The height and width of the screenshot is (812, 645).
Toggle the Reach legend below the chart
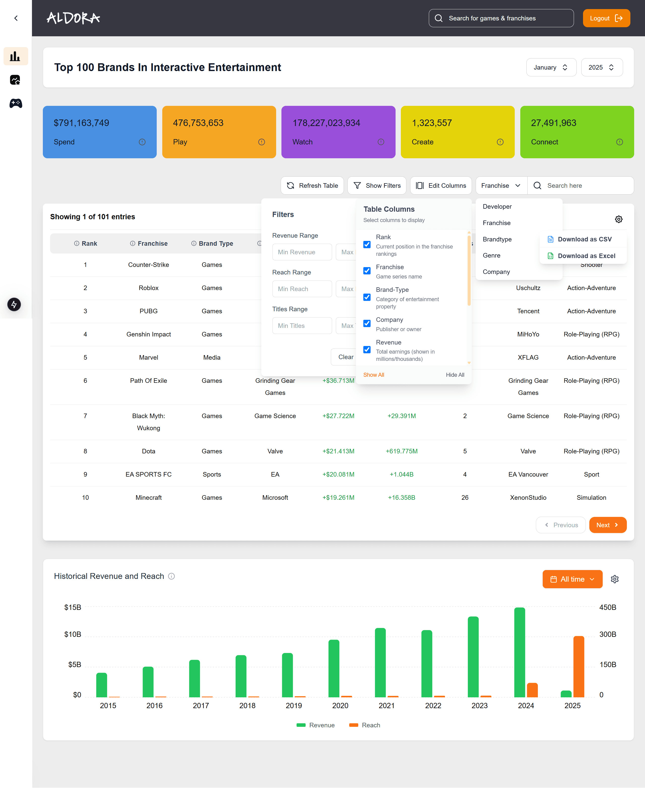pos(364,725)
